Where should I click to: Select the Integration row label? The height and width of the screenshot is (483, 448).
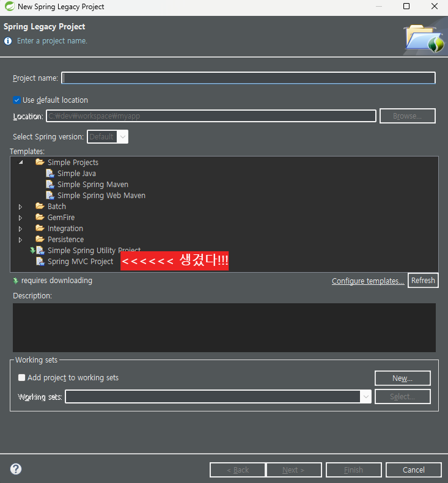pyautogui.click(x=65, y=229)
